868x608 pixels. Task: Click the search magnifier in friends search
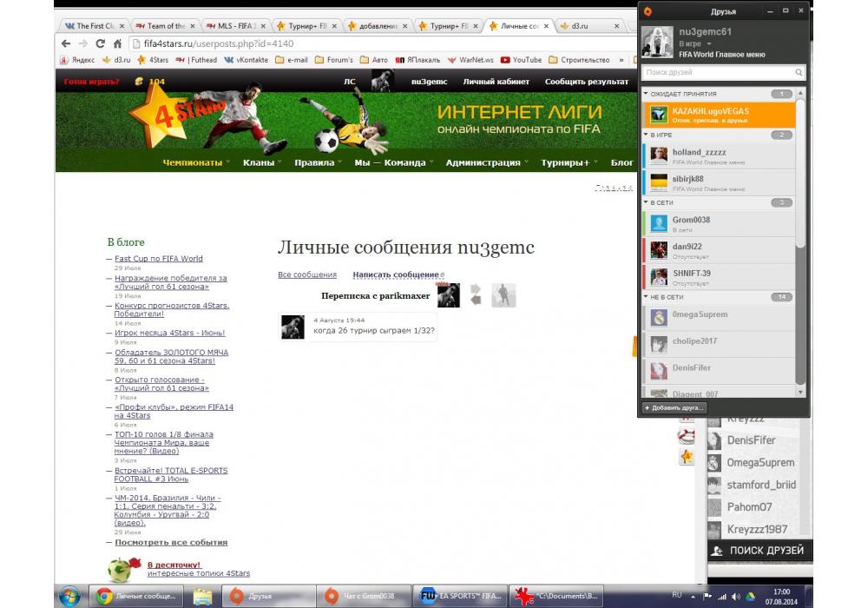click(799, 73)
